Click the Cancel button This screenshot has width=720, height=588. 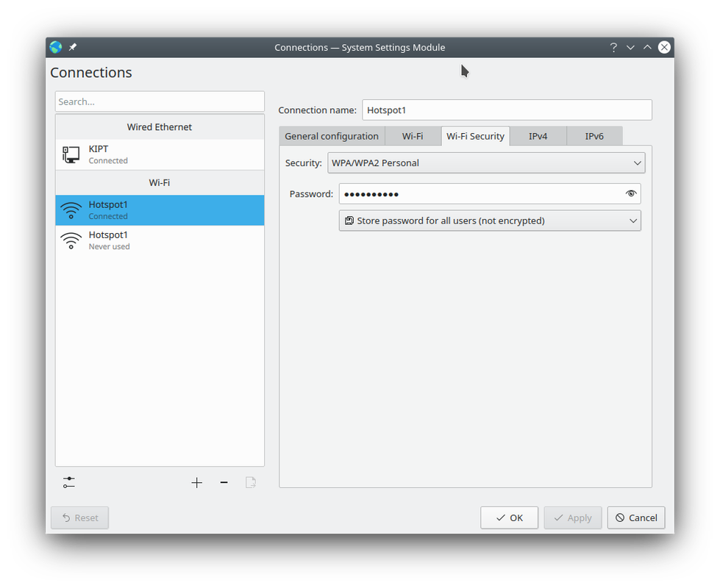coord(636,517)
